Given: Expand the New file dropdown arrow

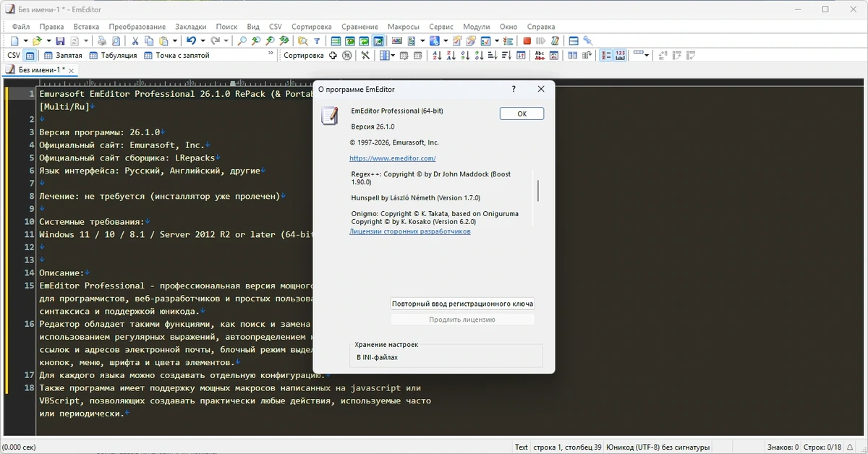Looking at the screenshot, I should 25,41.
